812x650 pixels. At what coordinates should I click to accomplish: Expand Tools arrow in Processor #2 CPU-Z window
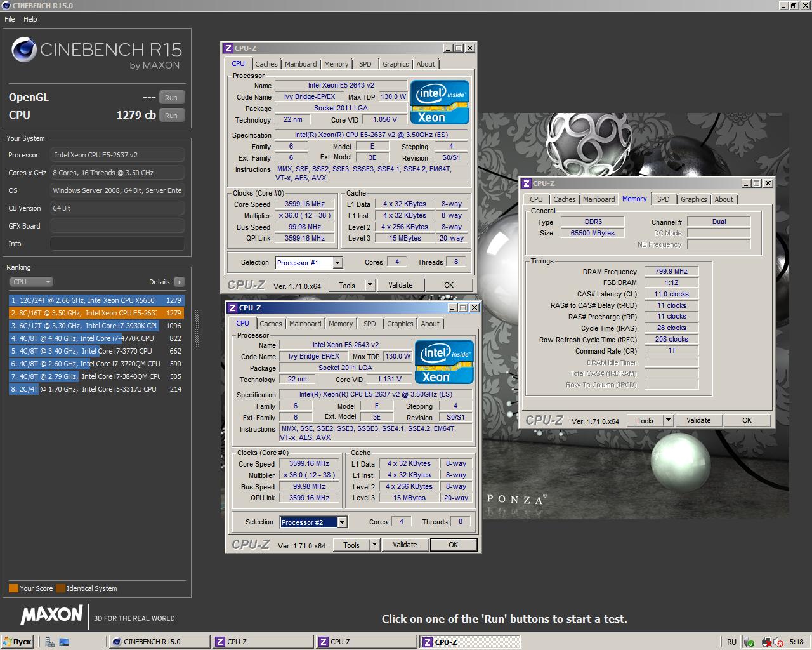375,545
